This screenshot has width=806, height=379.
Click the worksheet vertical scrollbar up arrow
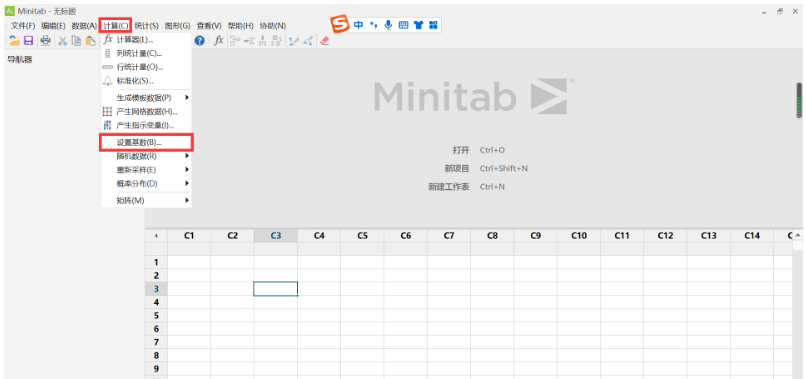click(x=798, y=235)
